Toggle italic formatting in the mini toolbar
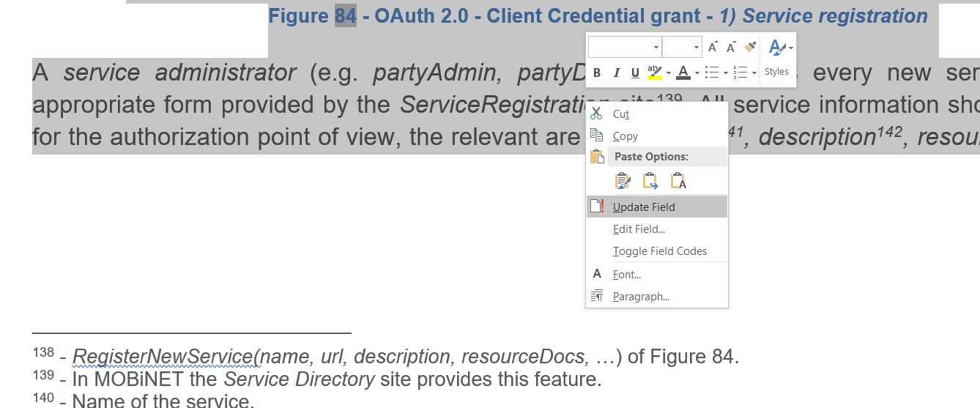 pyautogui.click(x=616, y=73)
